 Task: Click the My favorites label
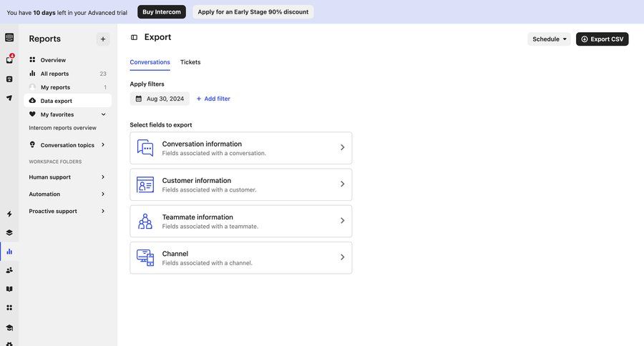(57, 114)
